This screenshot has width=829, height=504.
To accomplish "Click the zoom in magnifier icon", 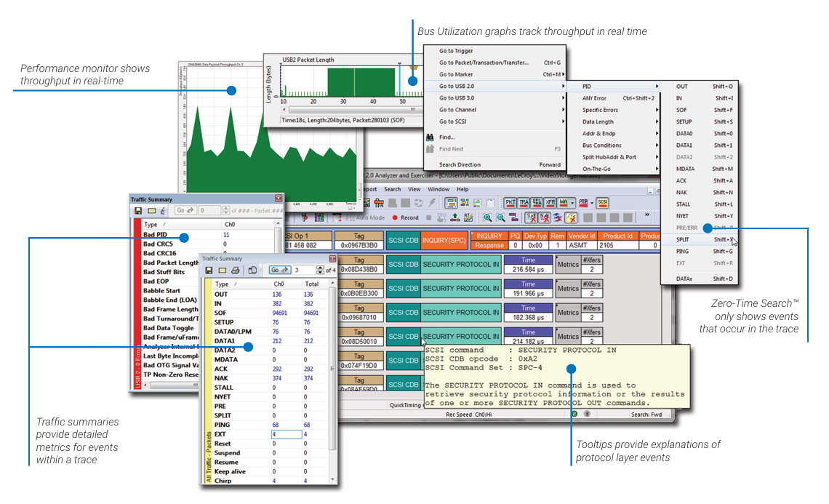I will pyautogui.click(x=487, y=217).
